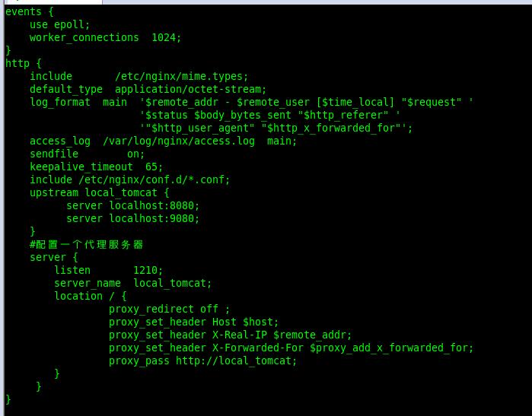Click the sendfile directive

(x=53, y=154)
